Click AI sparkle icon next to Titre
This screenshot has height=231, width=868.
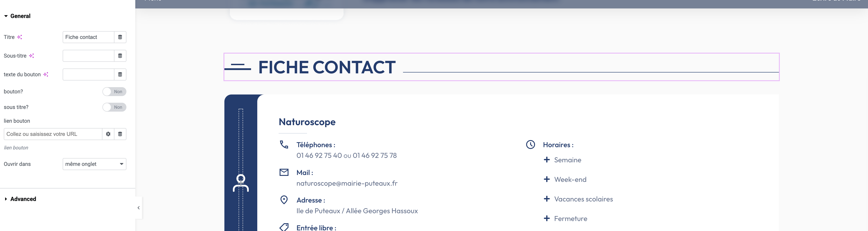click(x=20, y=37)
